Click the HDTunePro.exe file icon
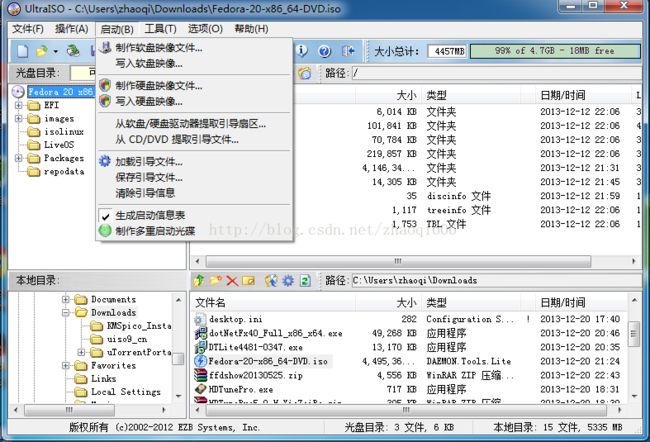This screenshot has width=650, height=442. pos(201,389)
